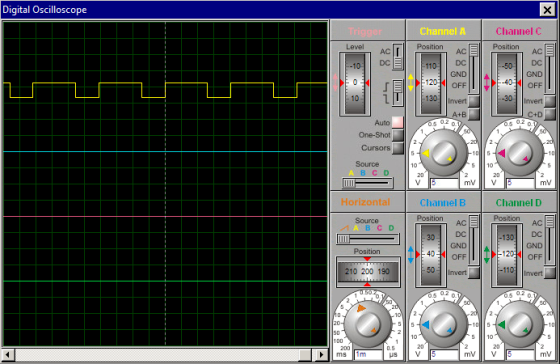The height and width of the screenshot is (364, 560).
Task: Click the Channel B header label
Action: (443, 203)
